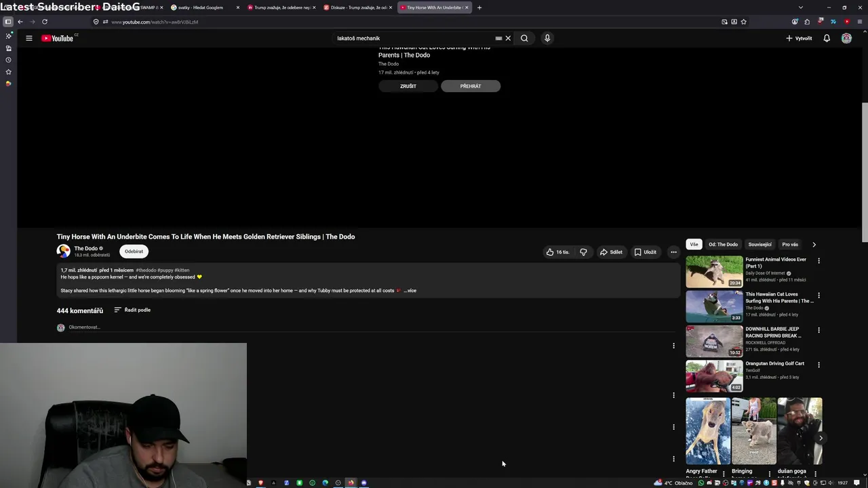
Task: Start voice search with the microphone icon
Action: pos(547,38)
